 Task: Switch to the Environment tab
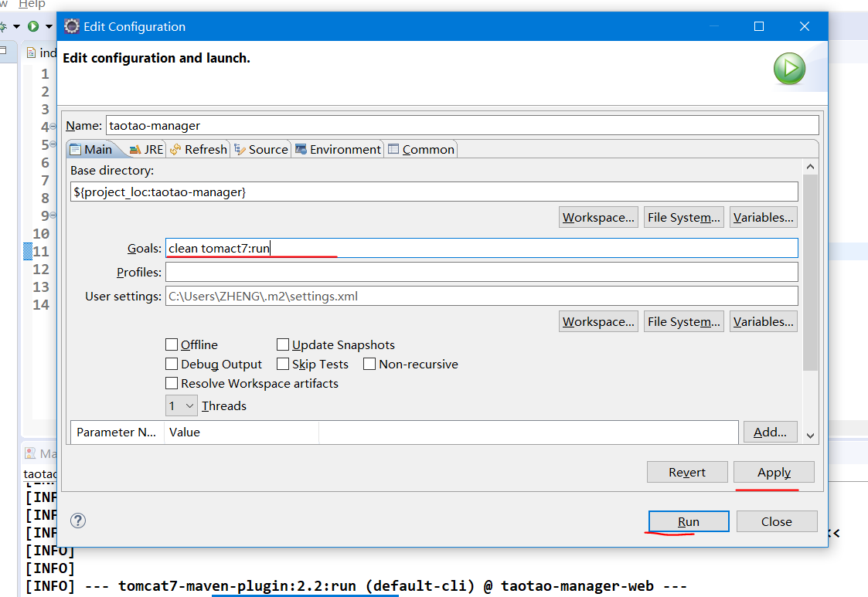[x=338, y=149]
